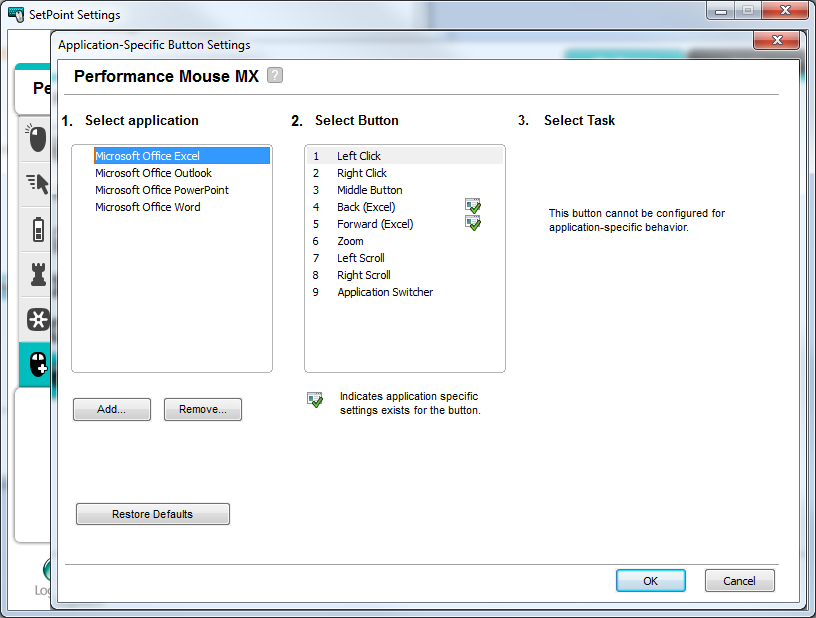
Task: Select the Application Switcher button row
Action: click(x=405, y=292)
